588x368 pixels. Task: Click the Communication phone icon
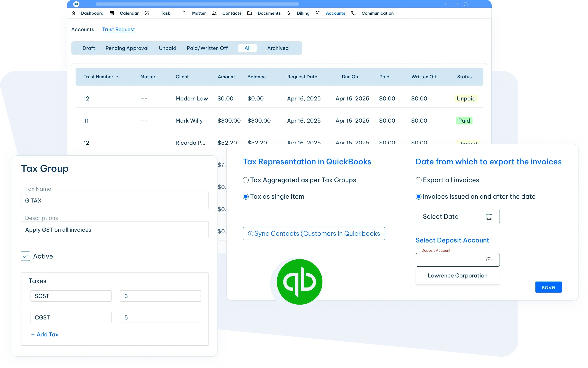coord(353,13)
